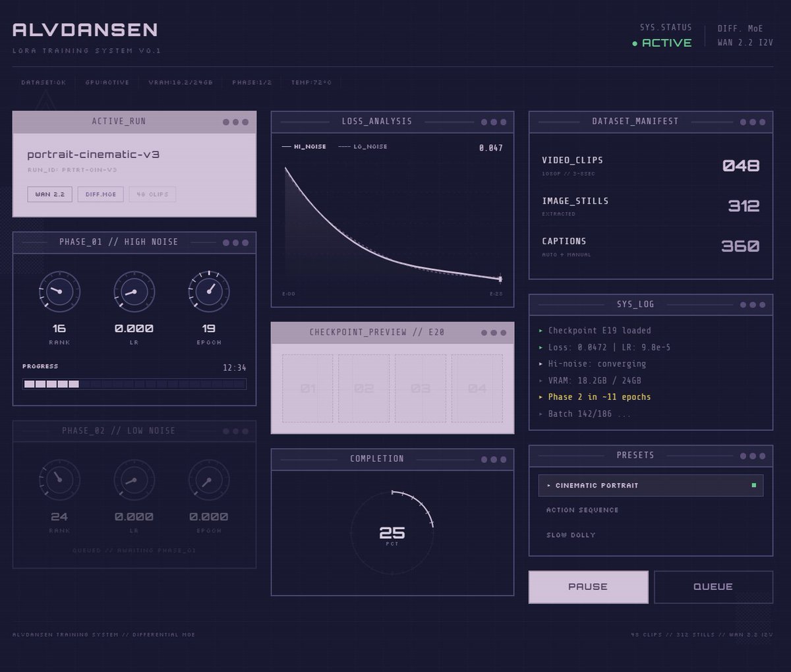Click the run name portrait-cinematic-v3
Viewport: 791px width, 672px height.
94,155
